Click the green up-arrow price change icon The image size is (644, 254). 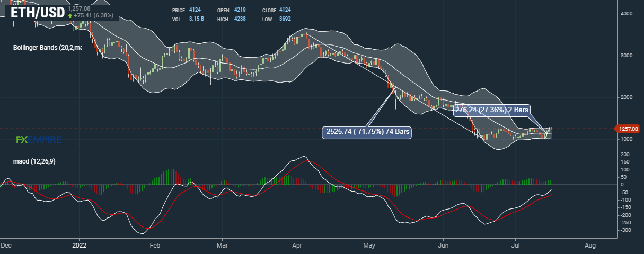coord(70,15)
